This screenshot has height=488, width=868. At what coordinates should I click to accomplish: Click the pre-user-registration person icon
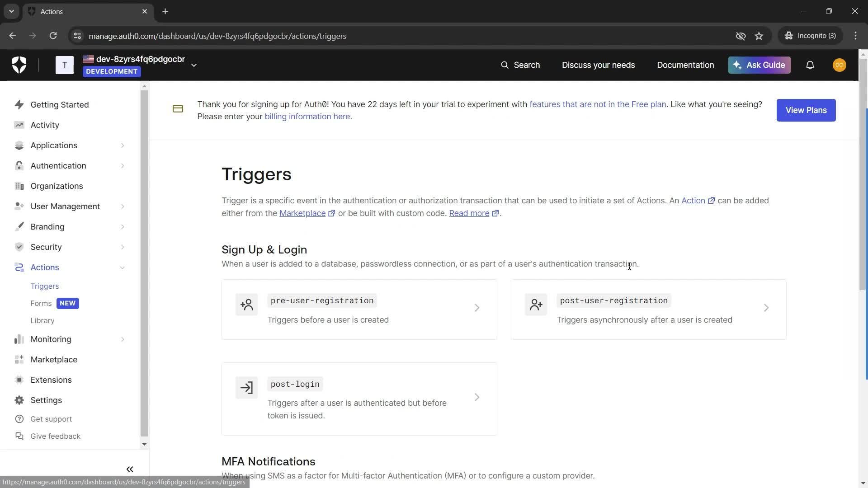click(x=247, y=305)
